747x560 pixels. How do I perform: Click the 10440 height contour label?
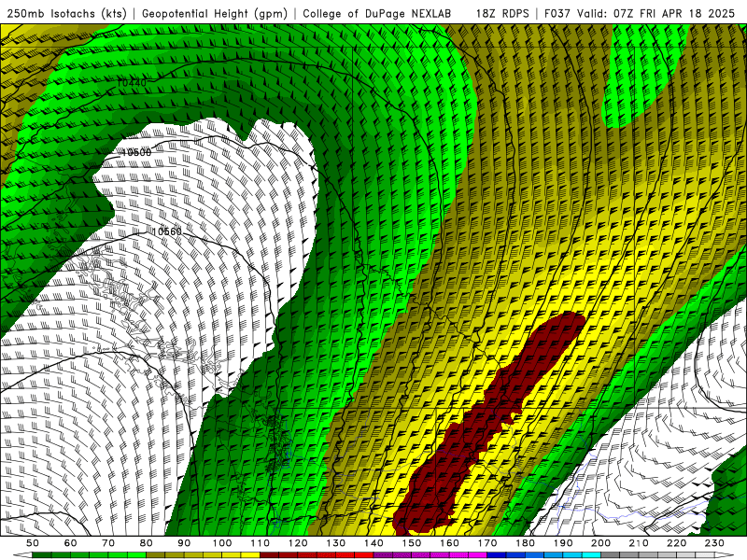[132, 83]
